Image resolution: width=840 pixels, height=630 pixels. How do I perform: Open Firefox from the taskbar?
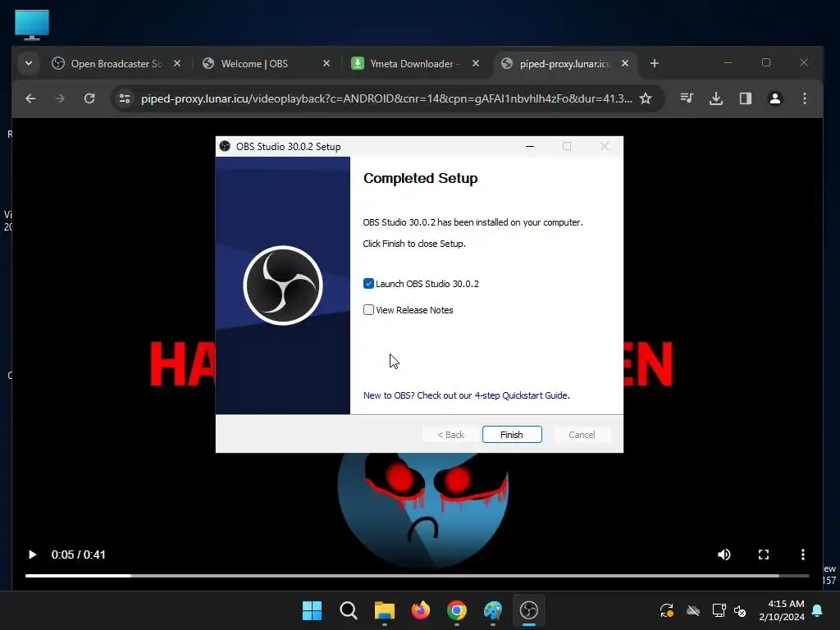tap(421, 610)
